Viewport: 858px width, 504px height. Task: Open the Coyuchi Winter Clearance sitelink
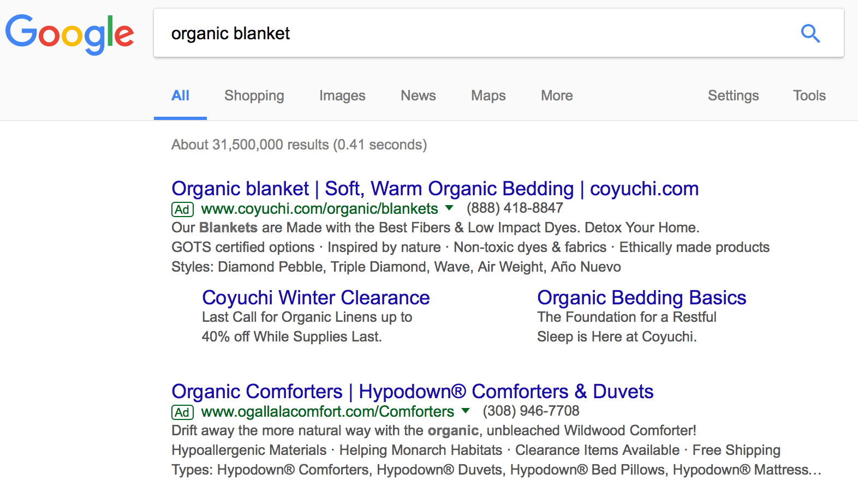pos(316,298)
